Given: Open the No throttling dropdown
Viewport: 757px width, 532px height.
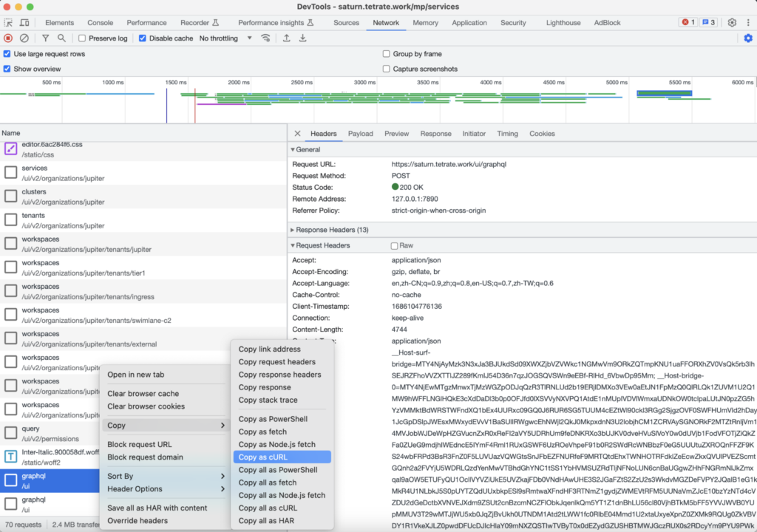Looking at the screenshot, I should pos(225,38).
